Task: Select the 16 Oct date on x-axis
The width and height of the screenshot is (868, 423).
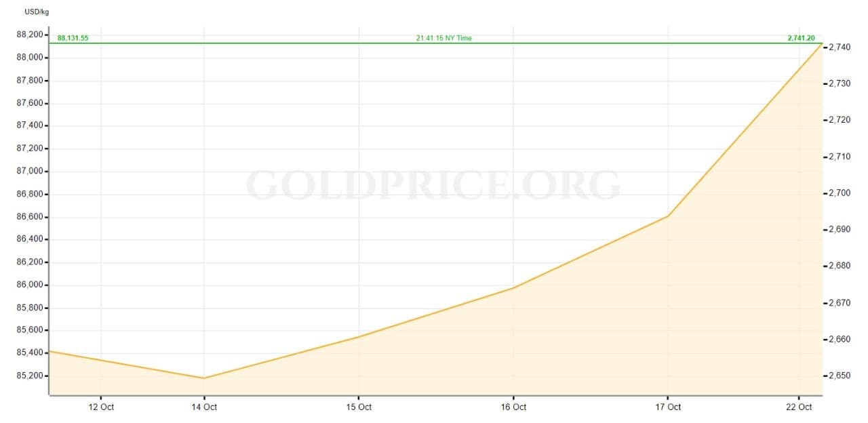Action: click(513, 407)
